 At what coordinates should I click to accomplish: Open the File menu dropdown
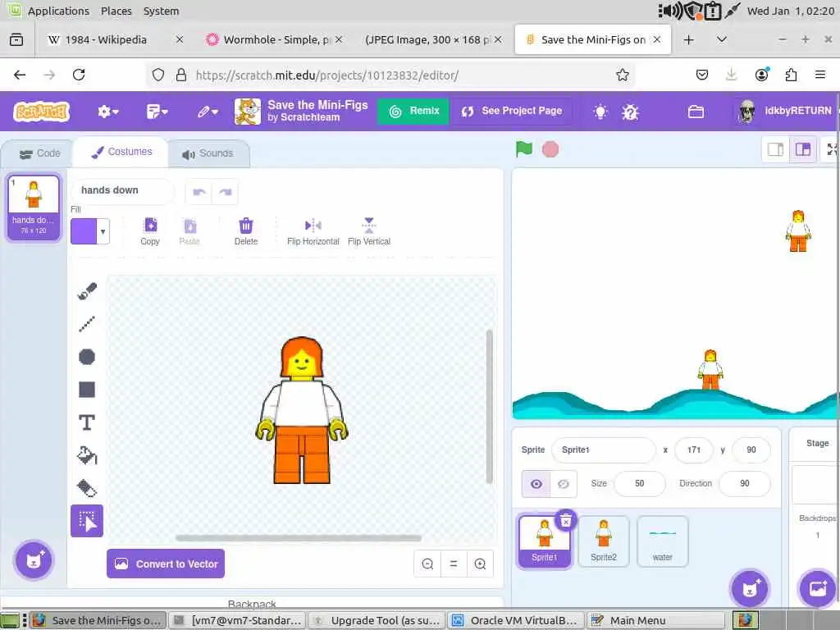pos(157,112)
